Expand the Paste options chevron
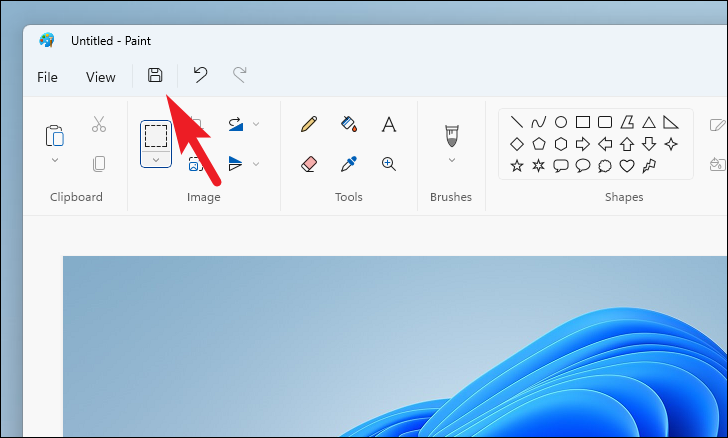This screenshot has height=438, width=728. 55,160
